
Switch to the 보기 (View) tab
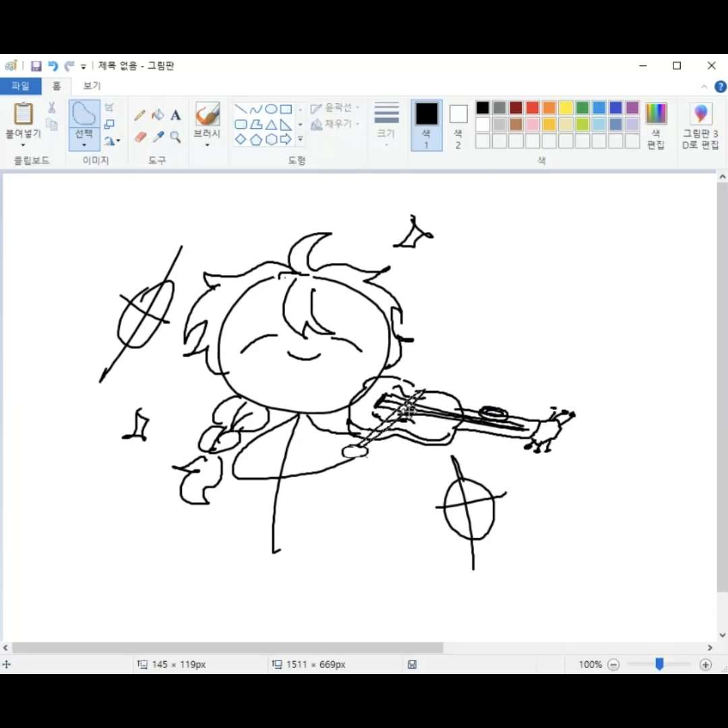(x=92, y=86)
